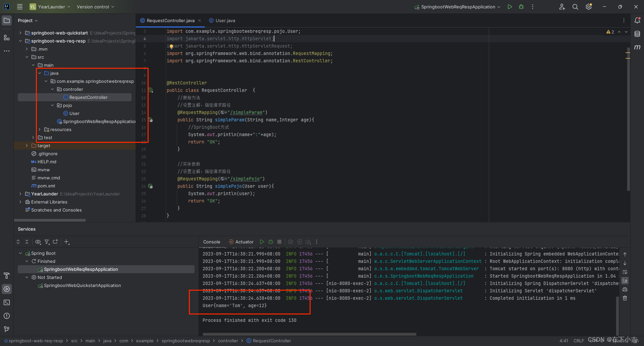This screenshot has width=644, height=346.
Task: Toggle scroll to end of console
Action: (x=625, y=281)
